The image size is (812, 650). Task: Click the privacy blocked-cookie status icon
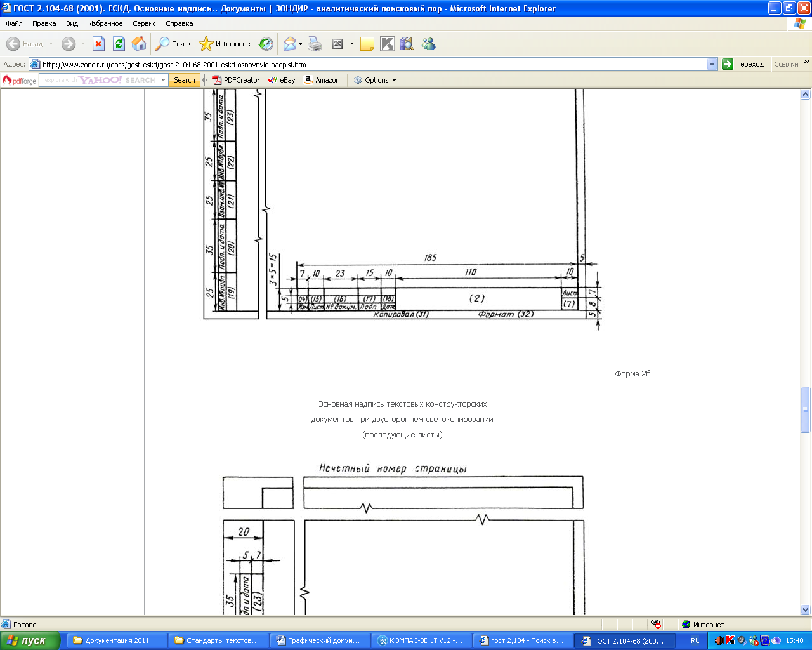coord(656,625)
